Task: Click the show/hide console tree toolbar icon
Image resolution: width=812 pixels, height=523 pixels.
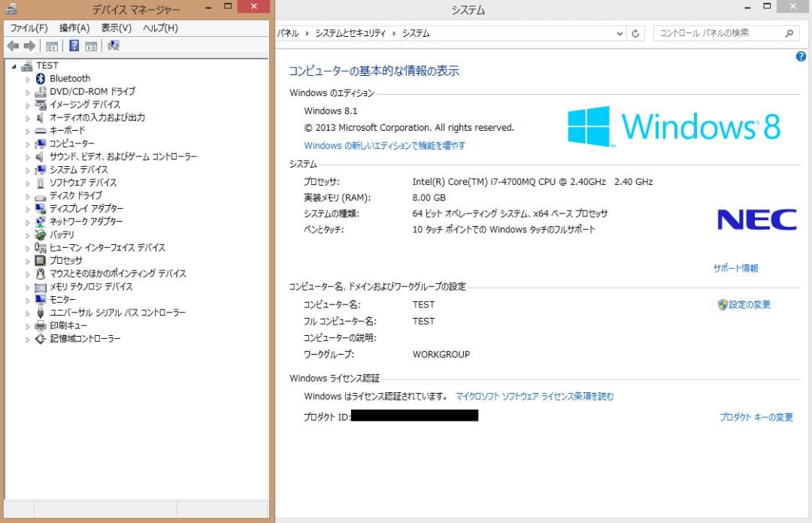Action: (x=52, y=46)
